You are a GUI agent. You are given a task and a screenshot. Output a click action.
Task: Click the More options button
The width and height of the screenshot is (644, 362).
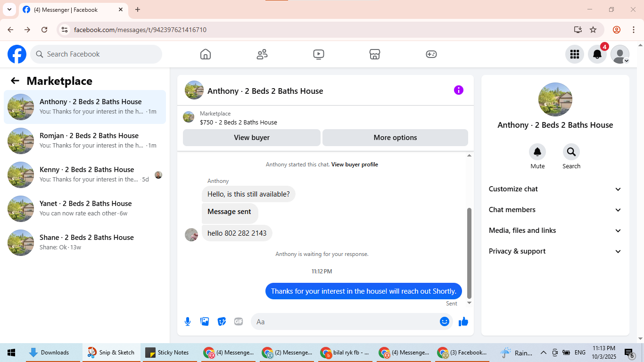coord(395,138)
